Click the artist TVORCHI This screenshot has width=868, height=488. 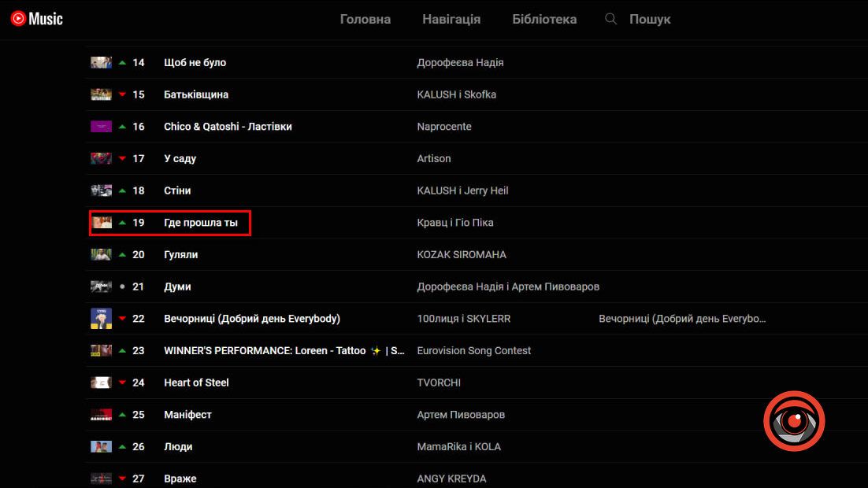coord(439,383)
